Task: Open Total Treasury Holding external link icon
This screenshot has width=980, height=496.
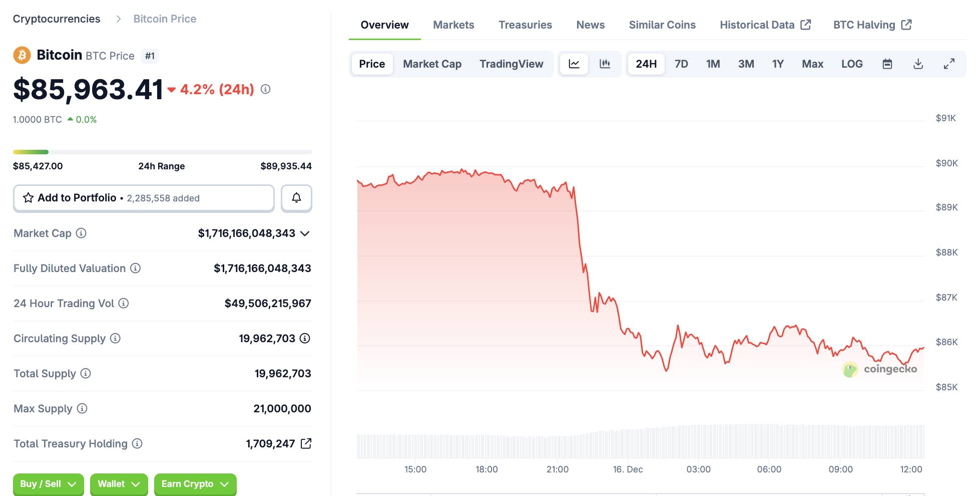Action: [x=306, y=443]
